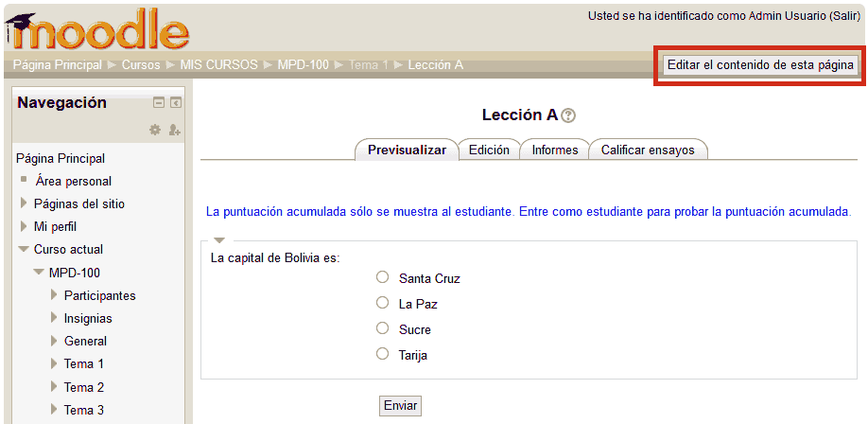Go to MIS CURSOS in breadcrumb
This screenshot has width=868, height=424.
point(219,65)
